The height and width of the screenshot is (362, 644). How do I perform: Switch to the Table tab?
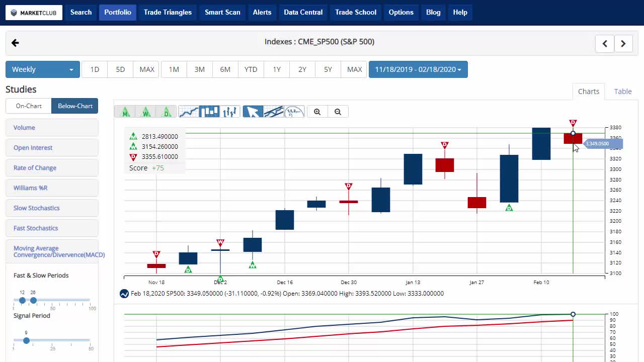(623, 92)
